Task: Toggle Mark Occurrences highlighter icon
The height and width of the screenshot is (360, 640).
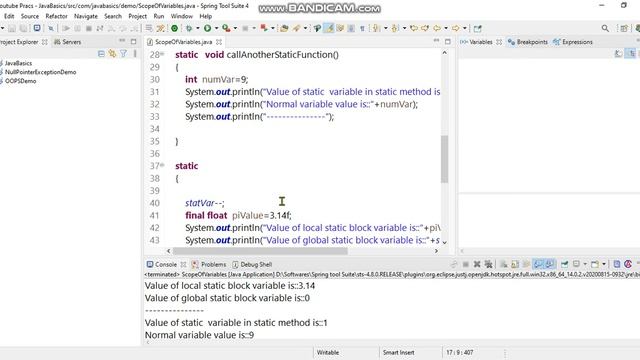Action: 329,28
